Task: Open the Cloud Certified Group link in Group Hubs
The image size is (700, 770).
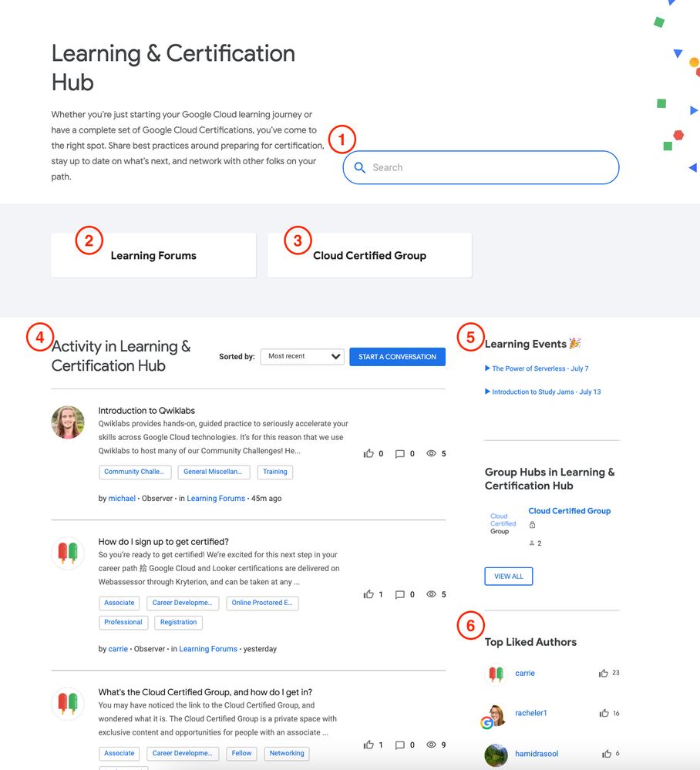Action: point(570,511)
